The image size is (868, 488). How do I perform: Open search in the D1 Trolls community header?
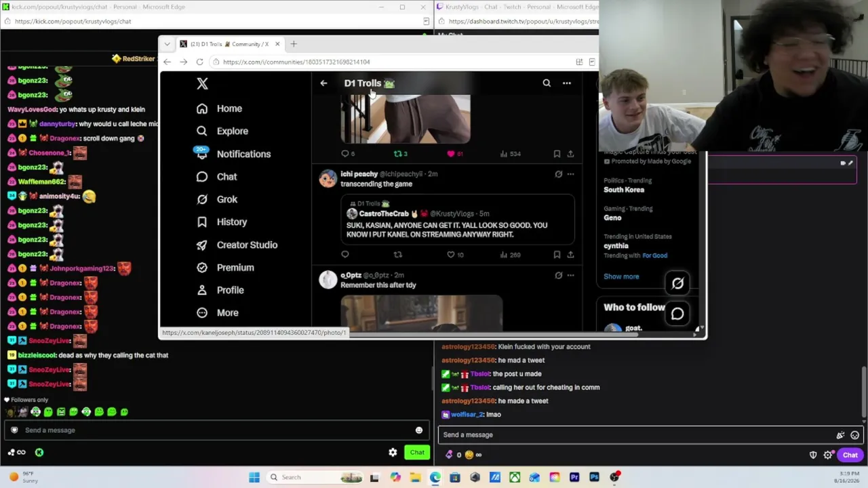click(x=547, y=83)
